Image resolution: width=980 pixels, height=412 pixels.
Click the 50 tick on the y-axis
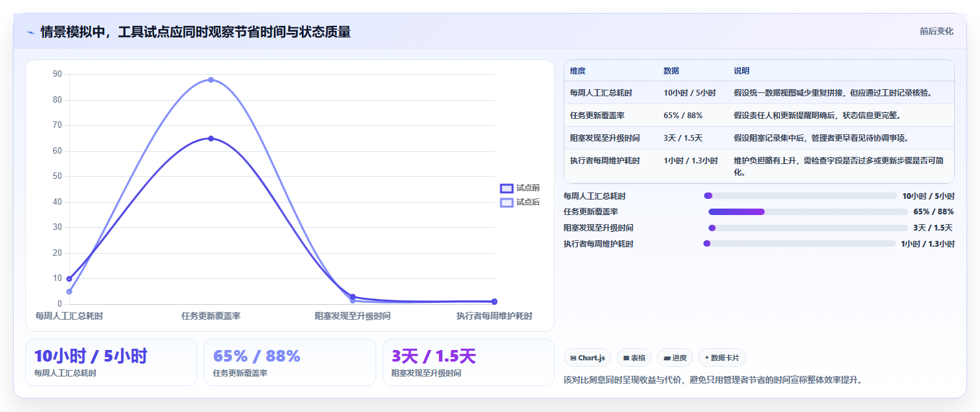[58, 176]
